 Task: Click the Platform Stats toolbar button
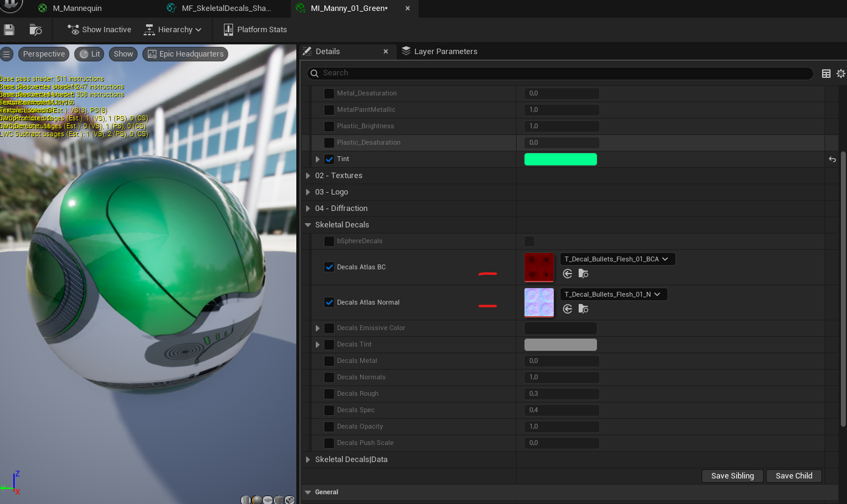click(x=255, y=29)
